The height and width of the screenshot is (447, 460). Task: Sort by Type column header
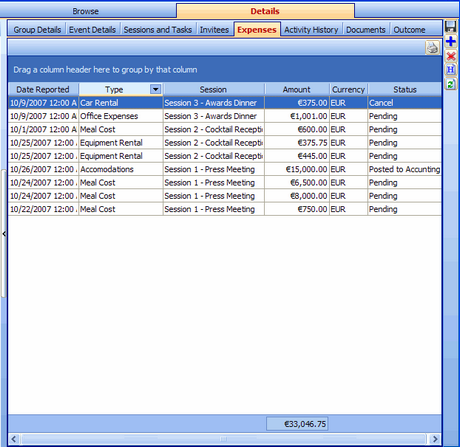pyautogui.click(x=114, y=89)
